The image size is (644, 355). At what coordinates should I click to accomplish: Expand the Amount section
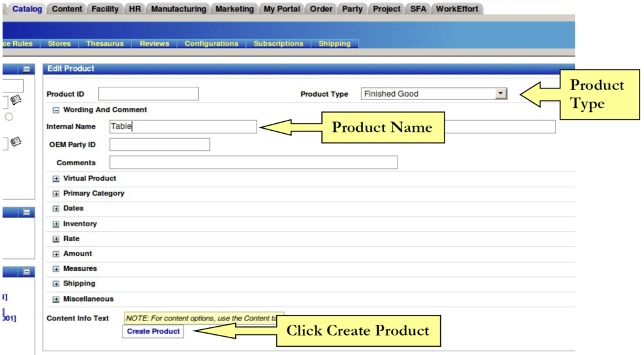[x=56, y=254]
